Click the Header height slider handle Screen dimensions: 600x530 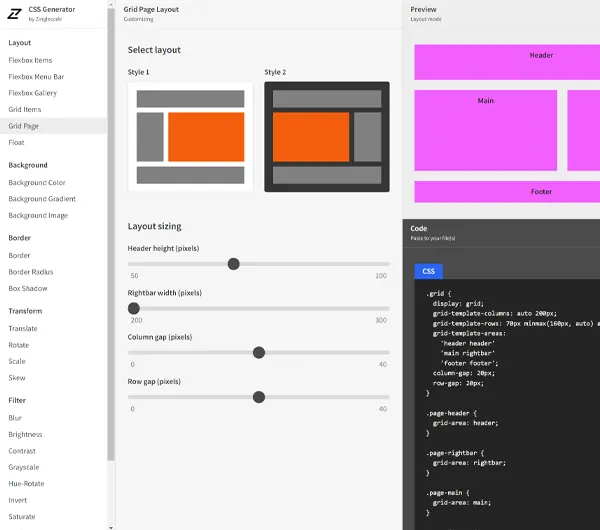point(233,264)
